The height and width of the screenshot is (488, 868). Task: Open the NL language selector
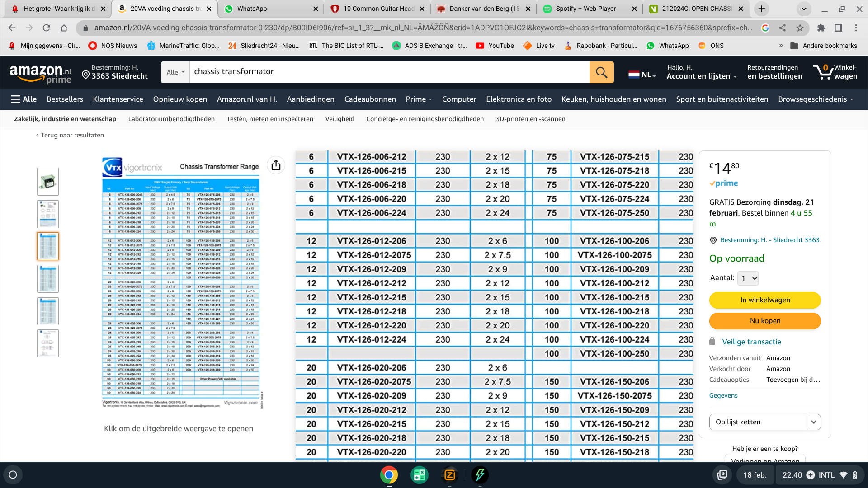click(x=642, y=75)
